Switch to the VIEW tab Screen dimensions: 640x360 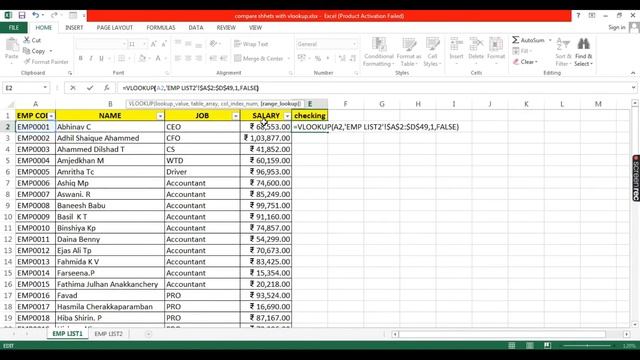256,27
